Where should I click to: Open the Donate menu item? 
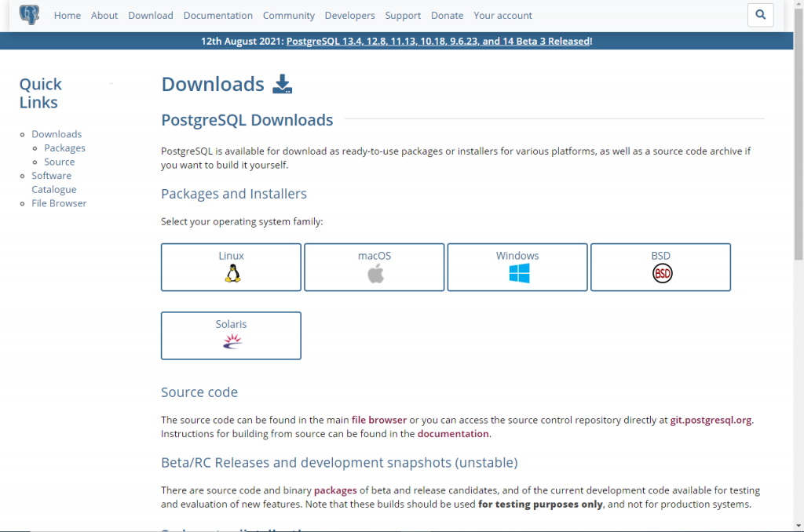(x=447, y=16)
